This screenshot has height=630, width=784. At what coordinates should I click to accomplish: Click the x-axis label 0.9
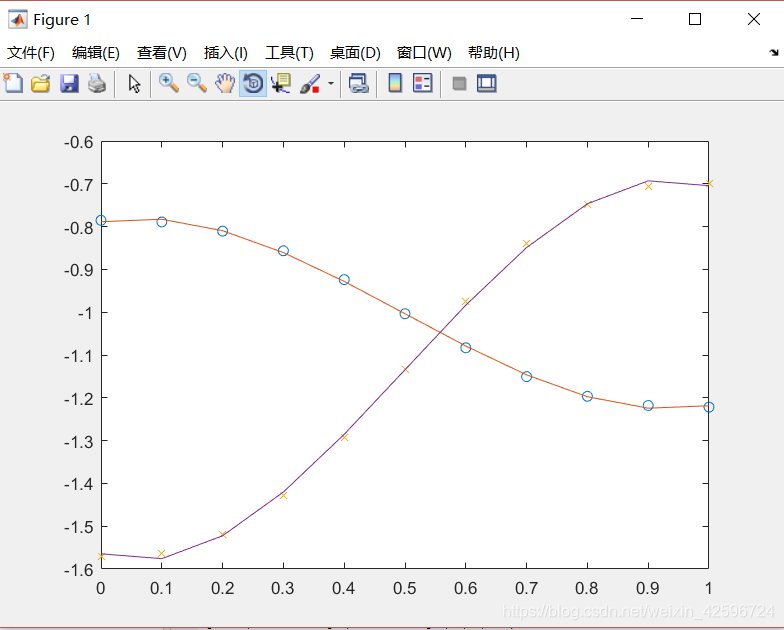point(648,588)
